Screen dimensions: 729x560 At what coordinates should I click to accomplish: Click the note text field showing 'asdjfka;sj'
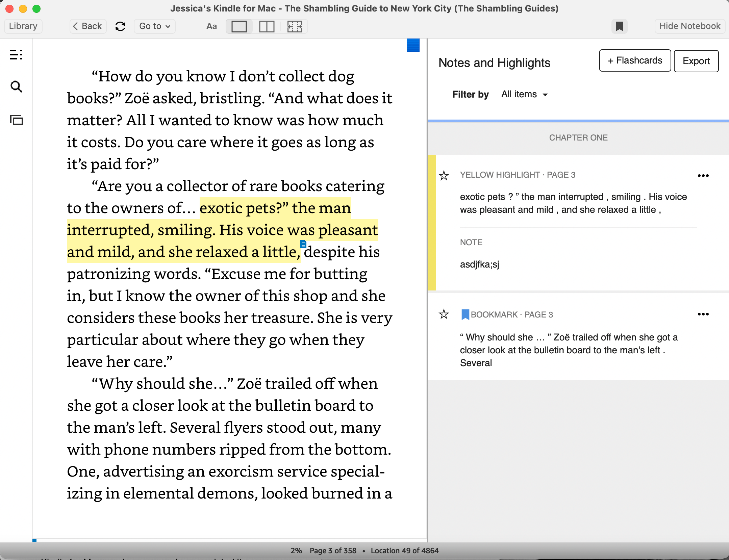pos(480,264)
